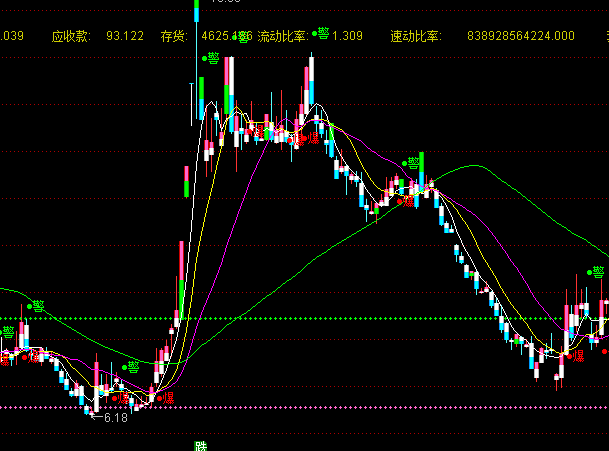Image resolution: width=609 pixels, height=451 pixels.
Task: Click the 警 alert marker at far right
Action: click(598, 272)
